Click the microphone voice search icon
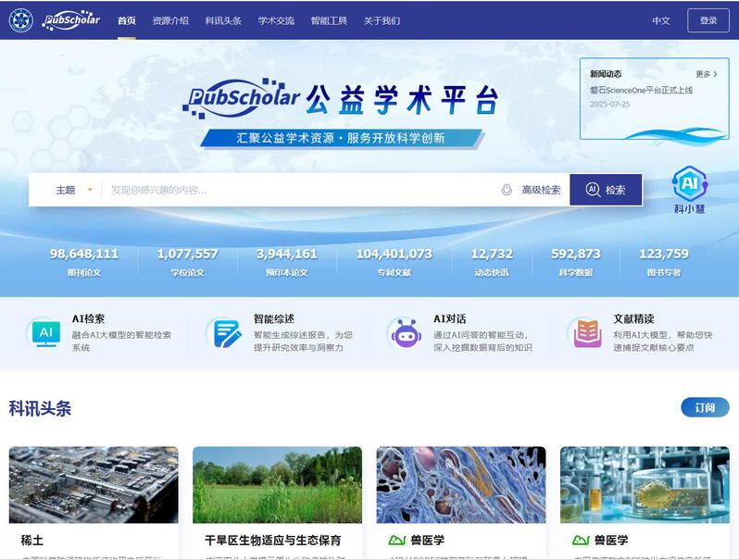This screenshot has width=739, height=560. coord(507,190)
